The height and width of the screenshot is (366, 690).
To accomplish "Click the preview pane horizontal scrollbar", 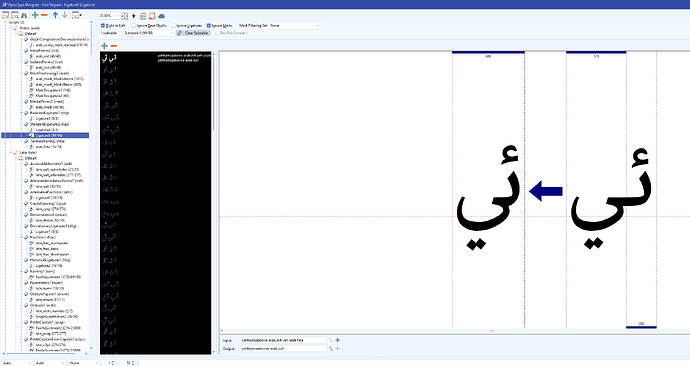I will point(455,330).
